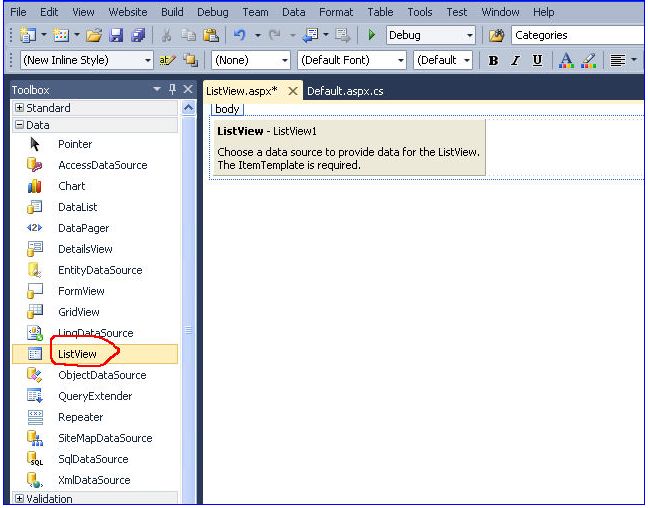Select the GridView control

click(x=95, y=312)
